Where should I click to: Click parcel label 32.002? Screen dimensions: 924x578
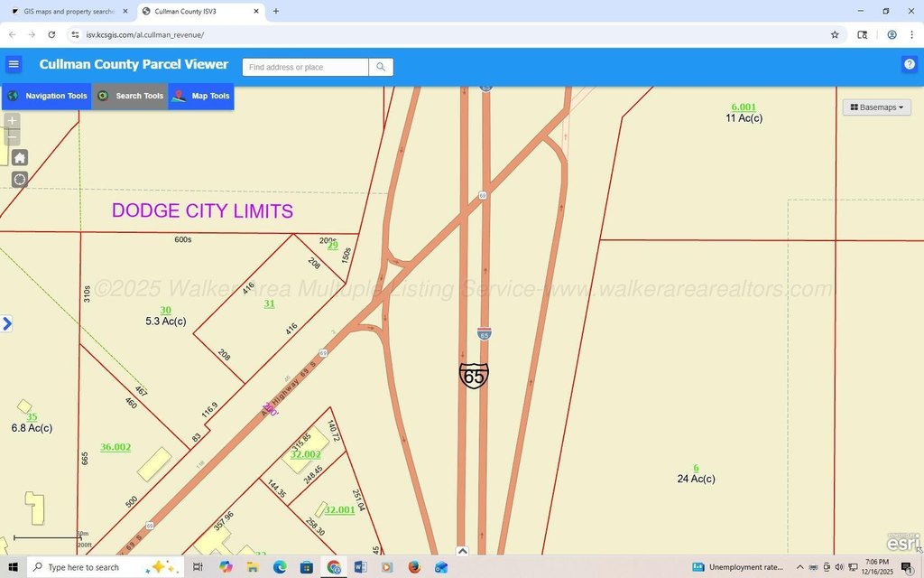coord(306,454)
